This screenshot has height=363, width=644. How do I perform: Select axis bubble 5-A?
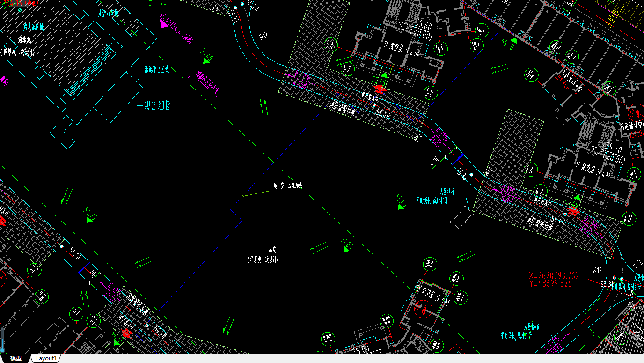click(x=331, y=45)
